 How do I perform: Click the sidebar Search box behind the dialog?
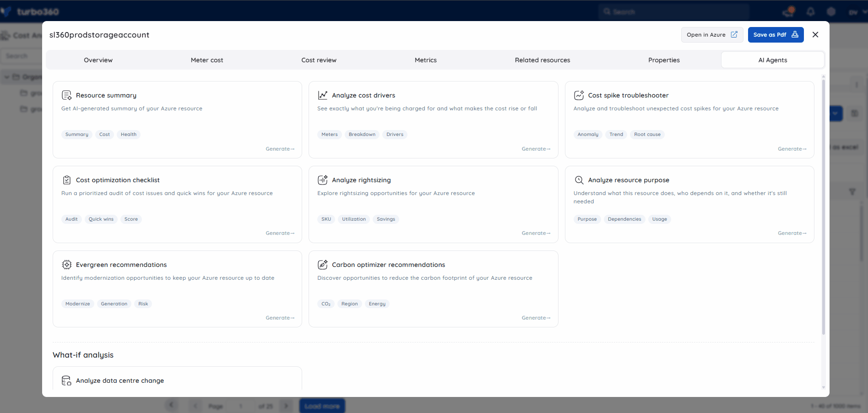pos(21,56)
